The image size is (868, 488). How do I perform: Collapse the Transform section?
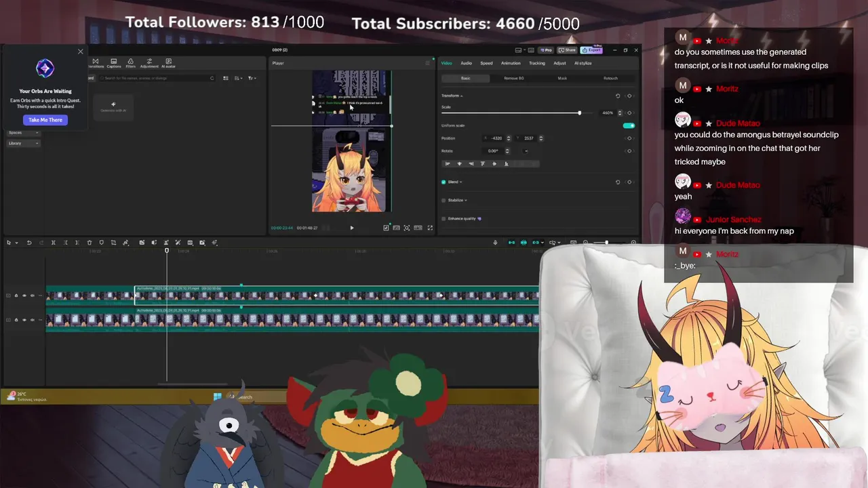[x=462, y=96]
